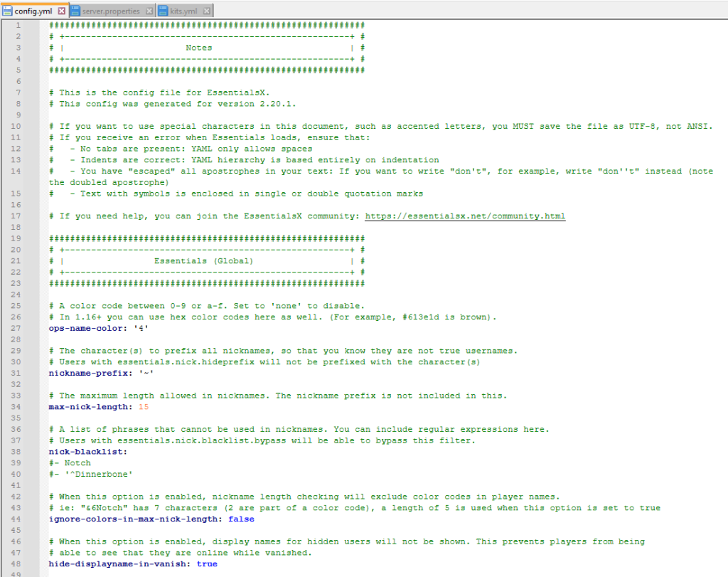Close the server.properties tab
Viewport: 728px width, 577px height.
pos(148,11)
